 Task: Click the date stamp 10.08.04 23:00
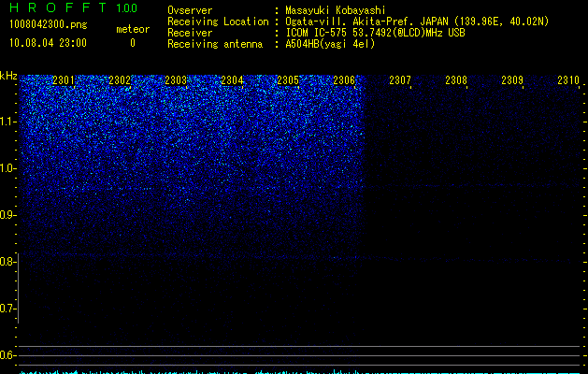tap(48, 43)
